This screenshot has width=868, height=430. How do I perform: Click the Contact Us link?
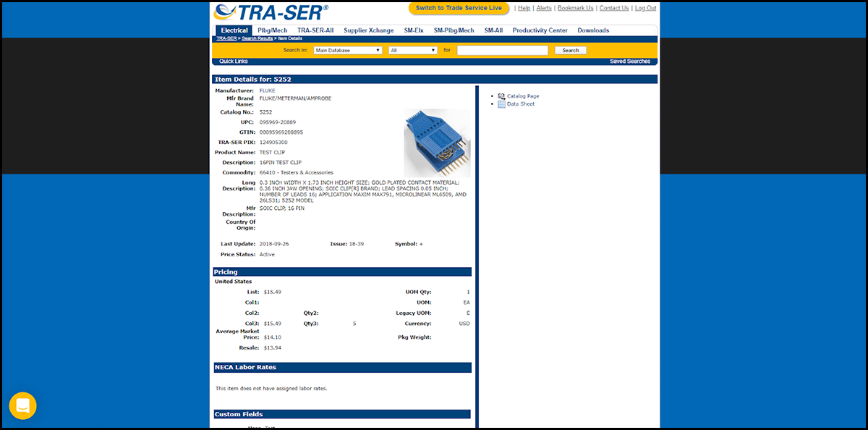pyautogui.click(x=614, y=8)
